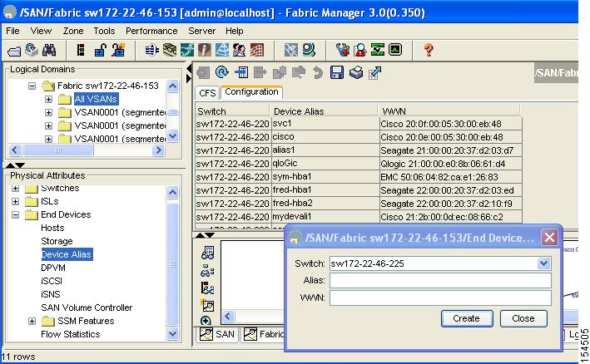590x364 pixels.
Task: Open the Server menu
Action: coord(201,31)
